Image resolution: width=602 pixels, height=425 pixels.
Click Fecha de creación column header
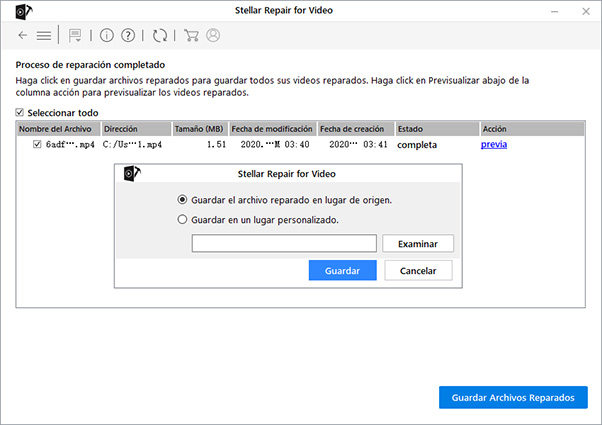(356, 129)
